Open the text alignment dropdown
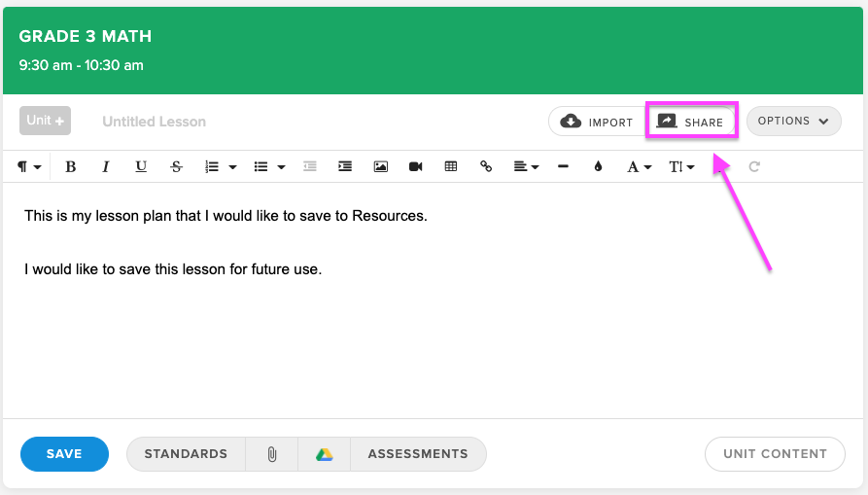 [526, 166]
